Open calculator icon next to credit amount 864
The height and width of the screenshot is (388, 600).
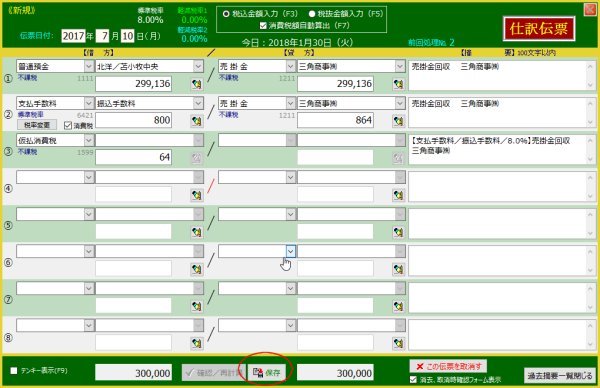(398, 121)
